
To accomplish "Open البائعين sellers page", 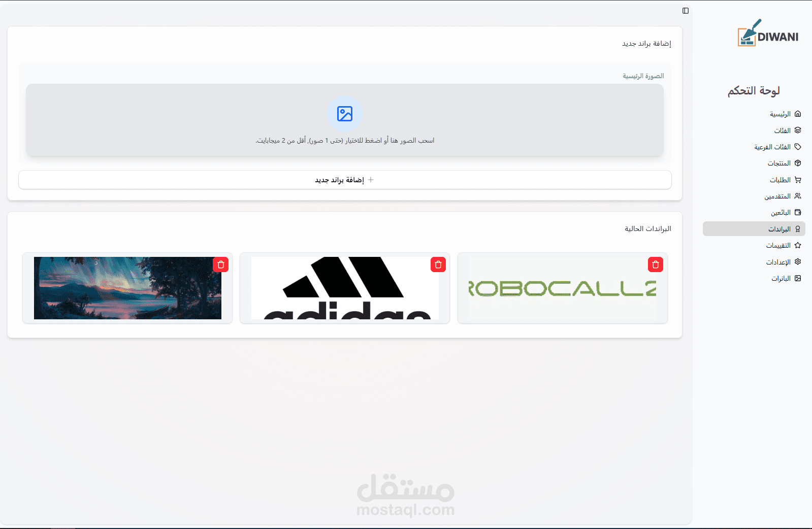I will pyautogui.click(x=754, y=212).
